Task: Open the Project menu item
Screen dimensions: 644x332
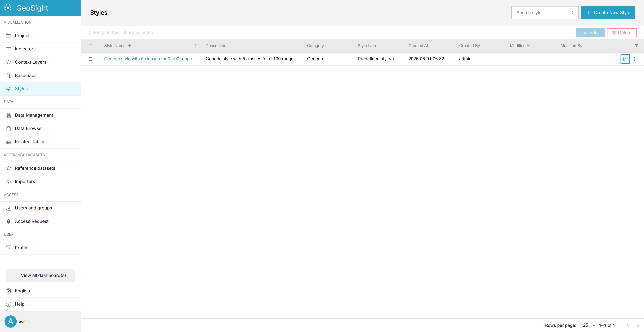Action: click(41, 36)
